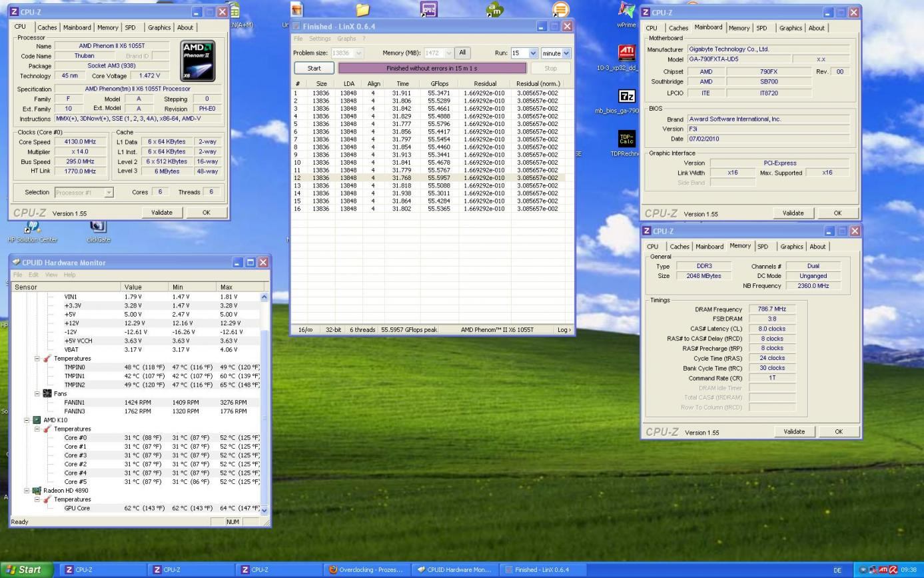Collapse the AMD K10 tree node
The width and height of the screenshot is (924, 578).
pos(27,420)
